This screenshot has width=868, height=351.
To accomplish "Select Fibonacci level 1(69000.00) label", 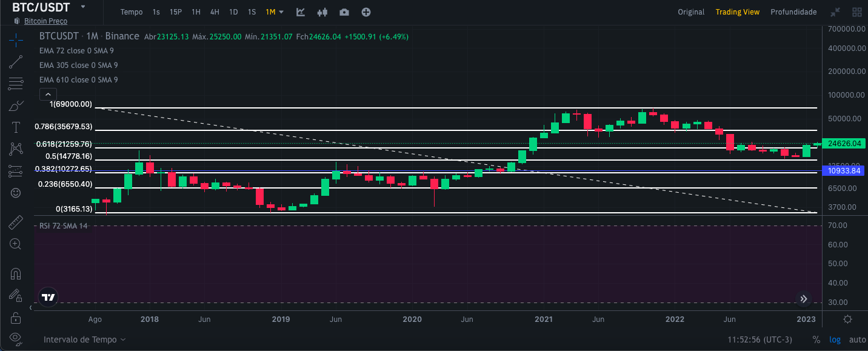I will tap(71, 104).
